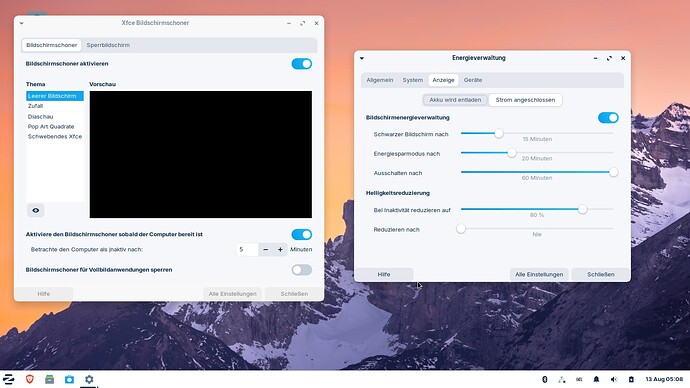
Task: Preview the screensaver with the eye button
Action: click(36, 210)
